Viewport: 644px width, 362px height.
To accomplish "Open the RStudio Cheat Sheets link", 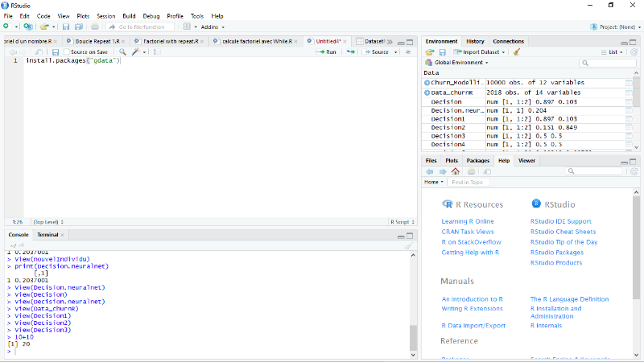I will click(x=563, y=232).
